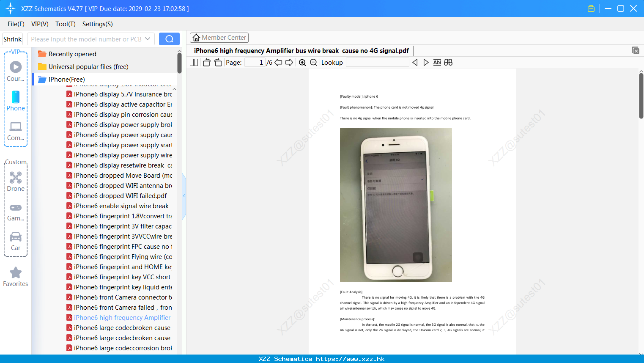Open iPhone6 fingerprint FPC cause file
Screen dimensions: 644x363
(x=119, y=247)
